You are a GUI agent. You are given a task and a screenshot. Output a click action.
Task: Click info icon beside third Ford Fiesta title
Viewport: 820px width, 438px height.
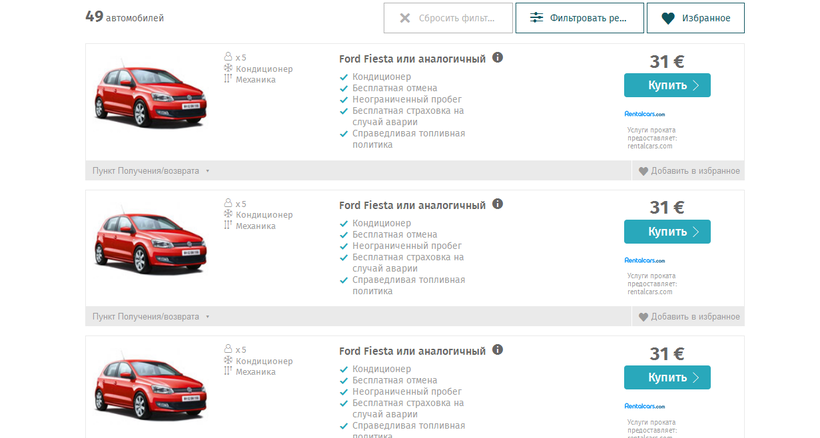coord(498,350)
